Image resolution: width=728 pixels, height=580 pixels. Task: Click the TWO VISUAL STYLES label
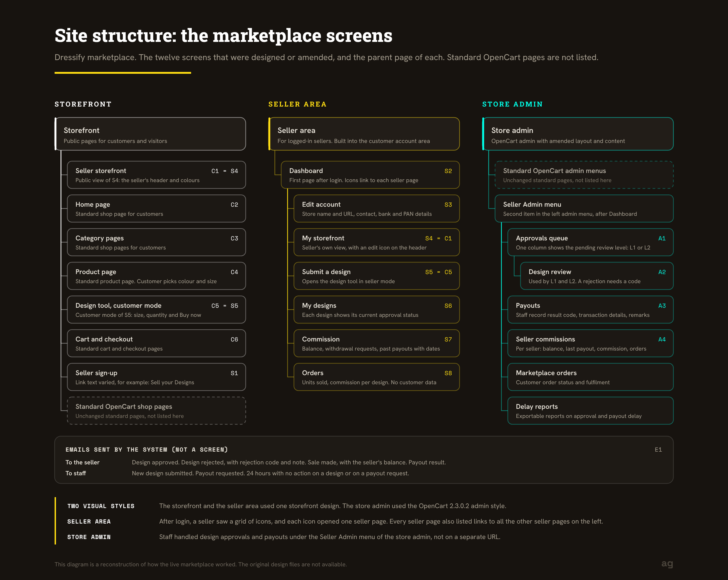click(101, 506)
